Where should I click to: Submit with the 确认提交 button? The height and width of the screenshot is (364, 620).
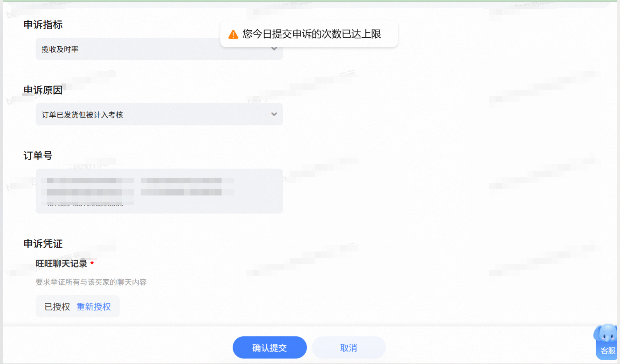[x=270, y=347]
